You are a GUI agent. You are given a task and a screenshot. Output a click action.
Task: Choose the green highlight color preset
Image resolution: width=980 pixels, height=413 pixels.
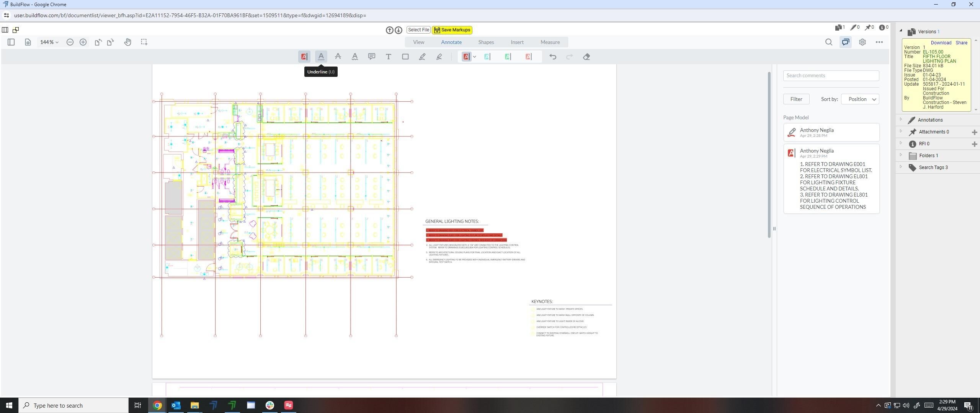[508, 57]
